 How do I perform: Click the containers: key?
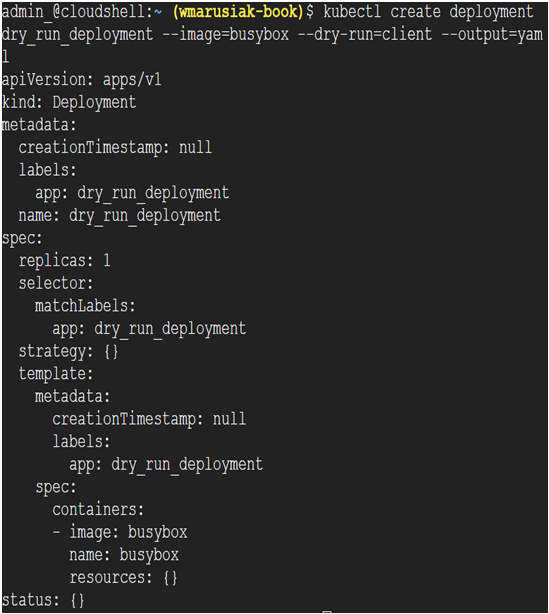pyautogui.click(x=98, y=510)
